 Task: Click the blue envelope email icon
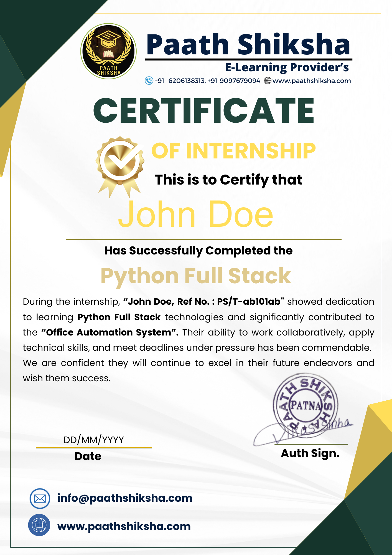(40, 498)
